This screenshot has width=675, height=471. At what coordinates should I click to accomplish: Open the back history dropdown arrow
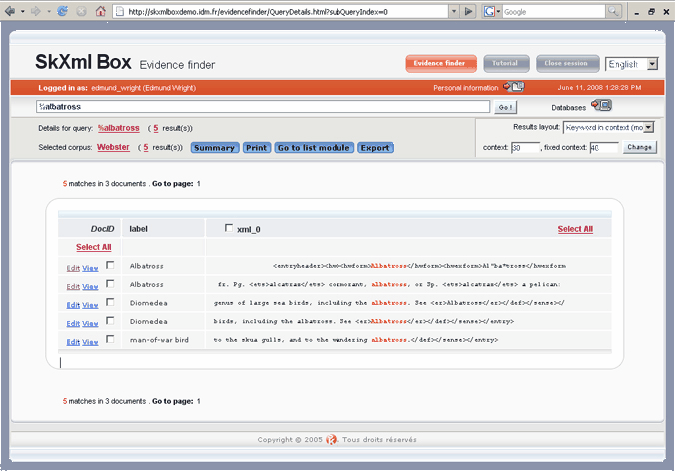(x=22, y=12)
